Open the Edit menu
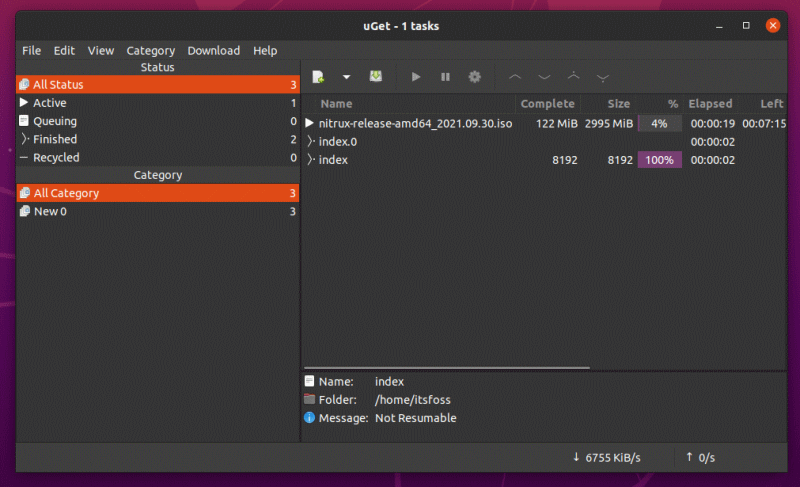Viewport: 800px width, 487px height. tap(64, 50)
